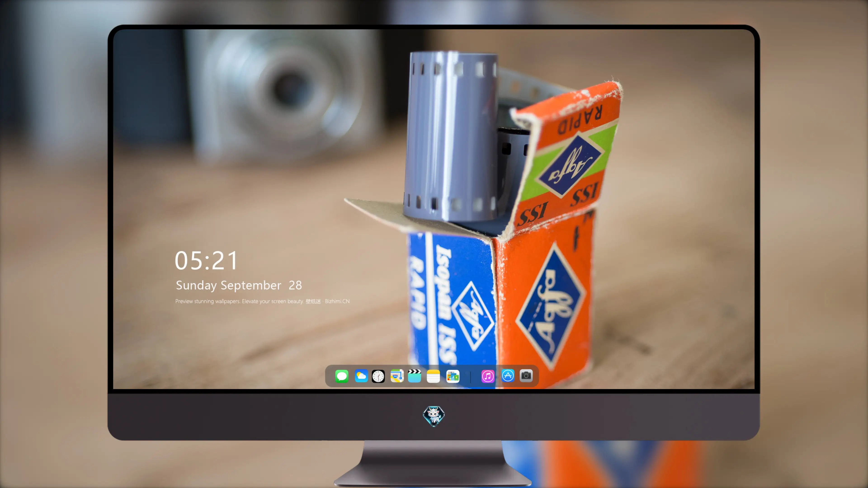This screenshot has width=868, height=488.
Task: Open the Camera app in the dock
Action: [x=526, y=375]
